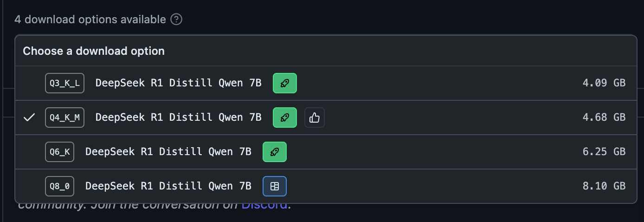Choose the 4.68 GB download option

(x=604, y=118)
